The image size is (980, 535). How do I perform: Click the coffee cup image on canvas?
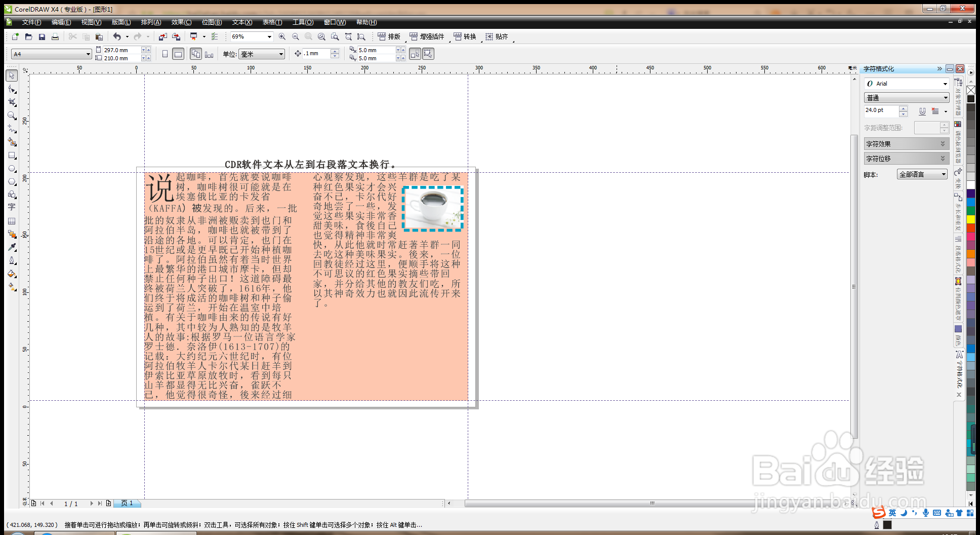433,208
